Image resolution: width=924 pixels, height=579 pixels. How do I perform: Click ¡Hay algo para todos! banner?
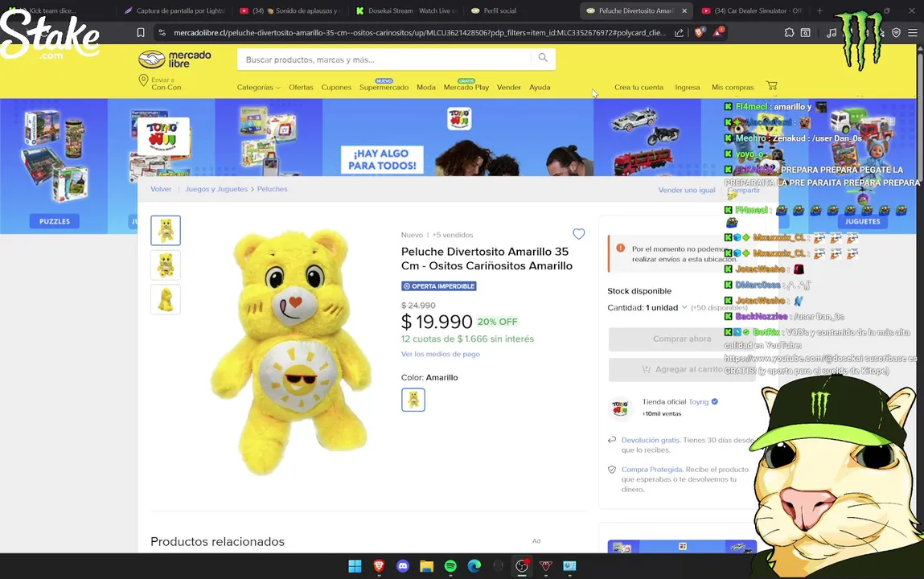382,159
